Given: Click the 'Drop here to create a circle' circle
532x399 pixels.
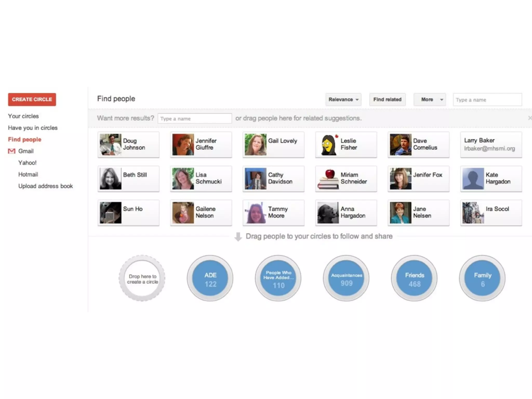Looking at the screenshot, I should point(142,278).
